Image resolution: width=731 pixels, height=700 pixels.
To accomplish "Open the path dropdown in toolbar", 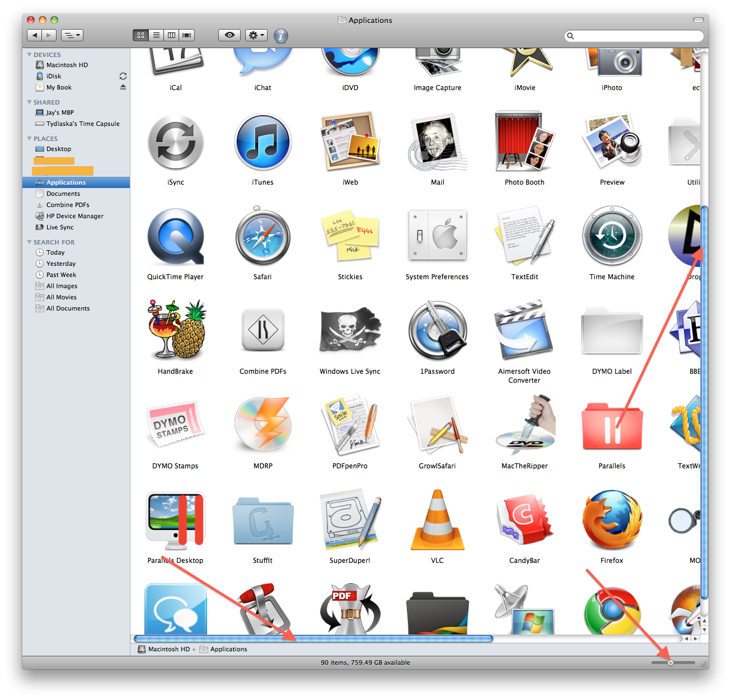I will click(72, 35).
